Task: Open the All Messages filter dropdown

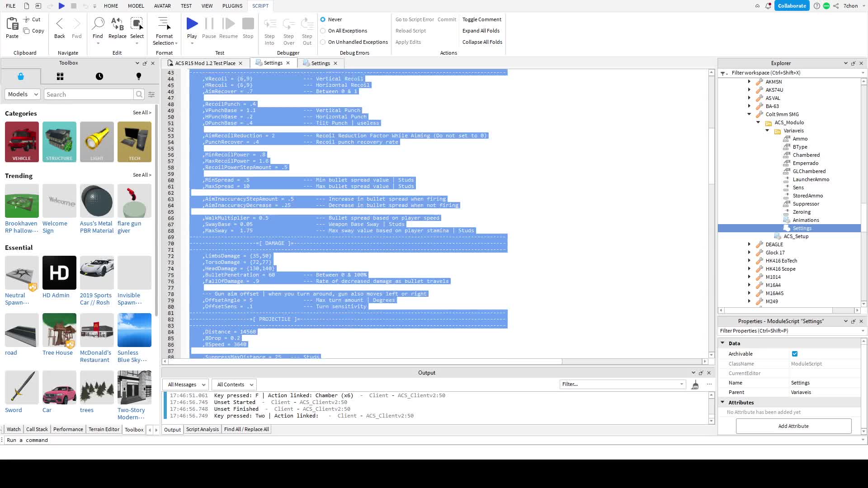Action: point(186,385)
